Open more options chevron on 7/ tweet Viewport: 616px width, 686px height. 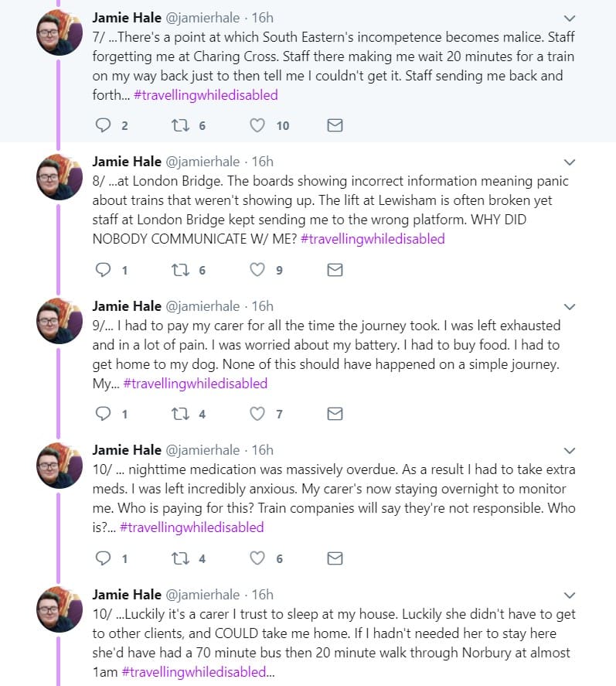coord(569,19)
